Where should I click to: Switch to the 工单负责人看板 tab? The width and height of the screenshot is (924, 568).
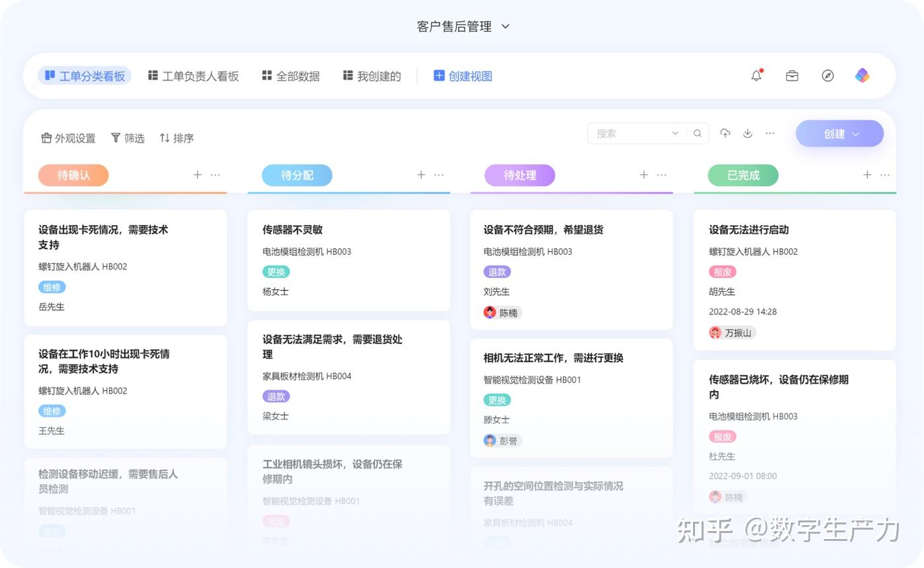[193, 75]
